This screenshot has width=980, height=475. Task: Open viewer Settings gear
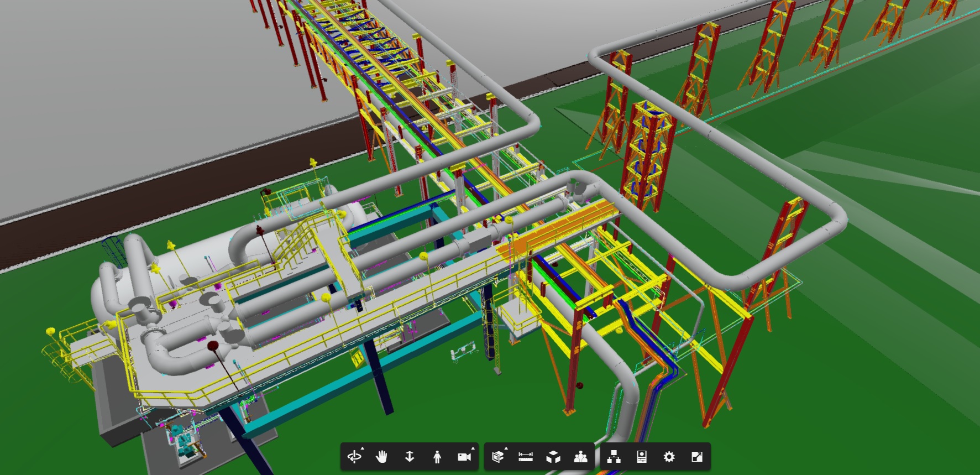click(x=669, y=457)
